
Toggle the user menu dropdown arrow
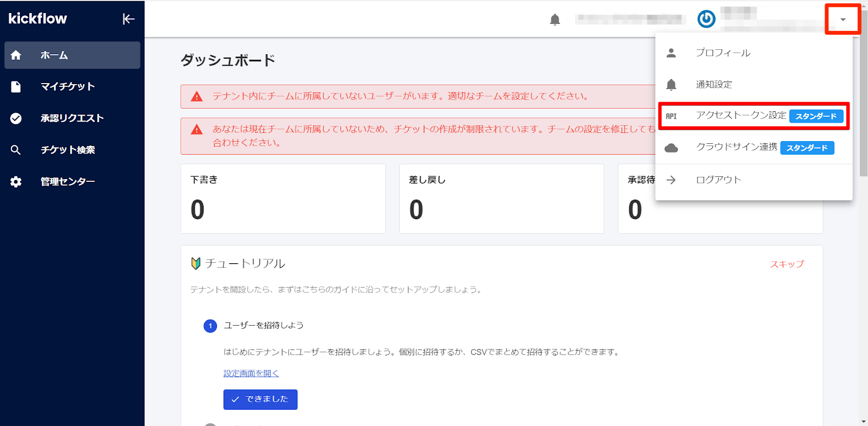(x=843, y=20)
